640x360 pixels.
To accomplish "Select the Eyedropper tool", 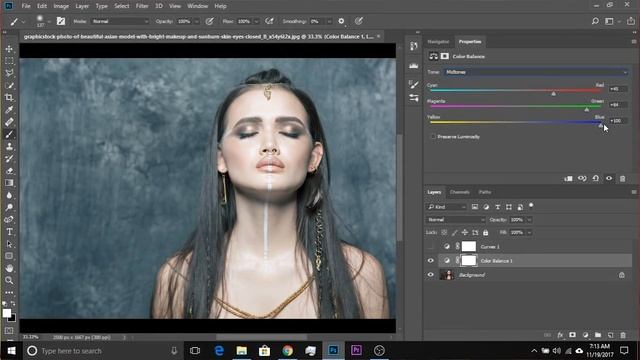I will (9, 110).
